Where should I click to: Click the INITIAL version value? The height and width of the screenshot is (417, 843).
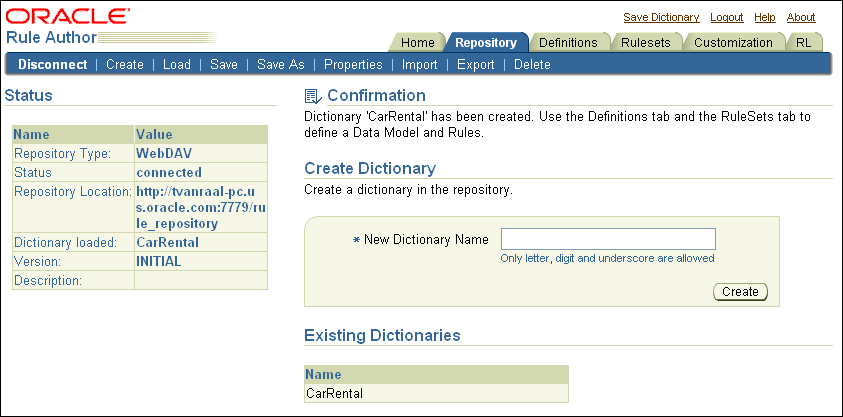click(x=159, y=261)
